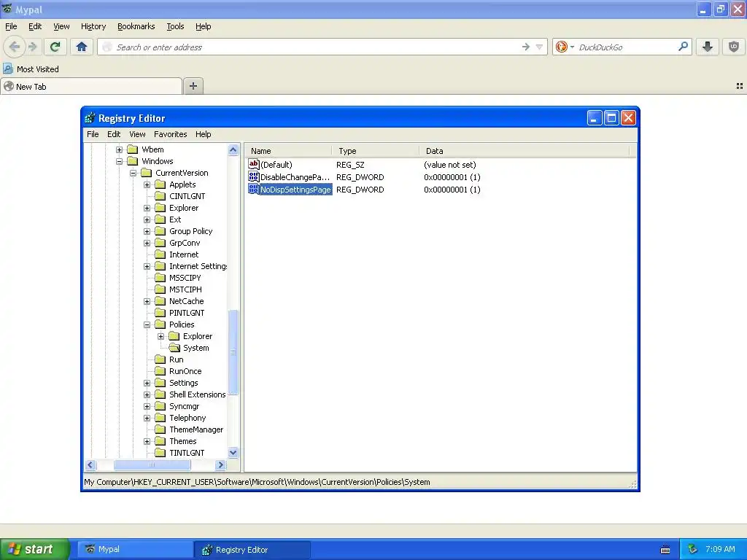Expand the NetCache key
Image resolution: width=747 pixels, height=560 pixels.
tap(147, 301)
